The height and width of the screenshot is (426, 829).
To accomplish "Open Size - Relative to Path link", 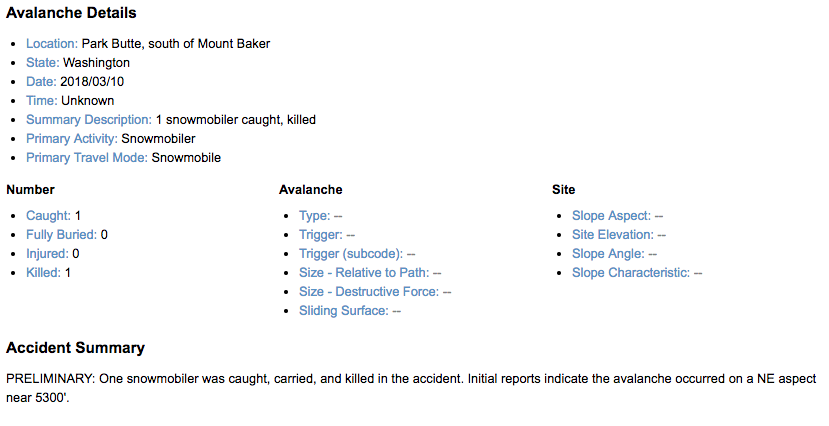I will click(364, 273).
